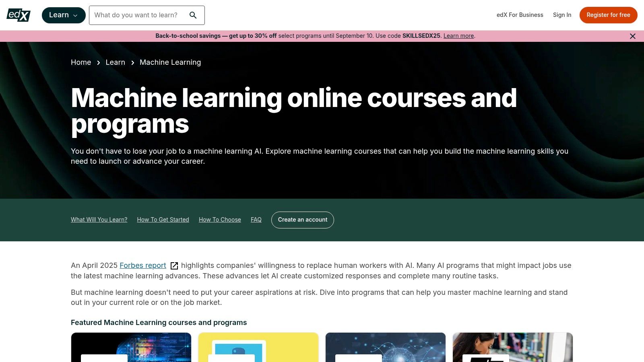Screen dimensions: 644x362
Task: Click the search magnifying glass icon
Action: [x=193, y=15]
